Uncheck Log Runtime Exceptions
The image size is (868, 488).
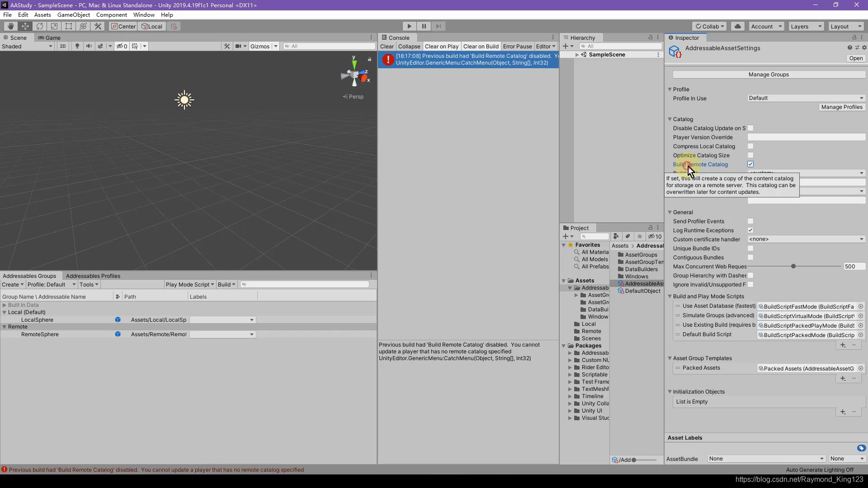click(750, 230)
